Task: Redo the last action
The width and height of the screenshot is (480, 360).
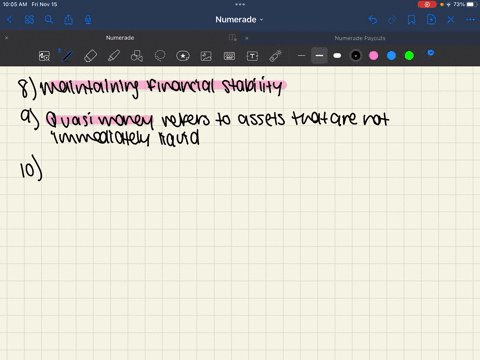Action: (x=392, y=20)
